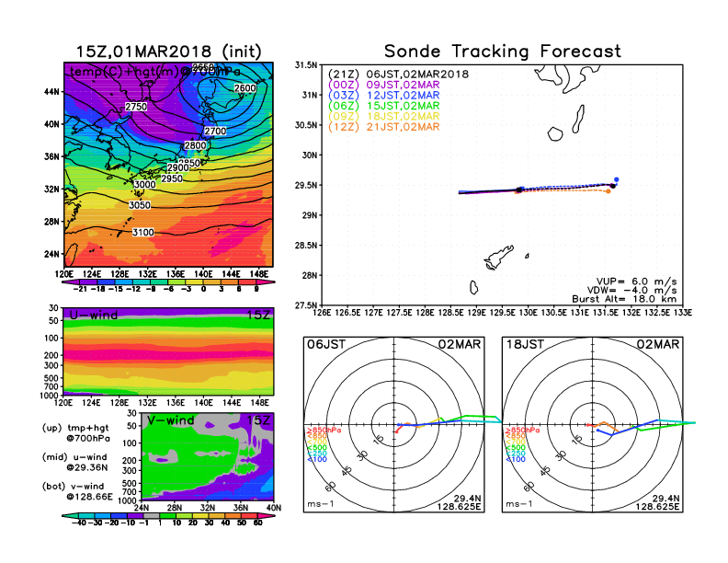Image resolution: width=728 pixels, height=563 pixels.
Task: Select the black "(21Z) 06JST,02MAR2018" legend entry
Action: 398,75
